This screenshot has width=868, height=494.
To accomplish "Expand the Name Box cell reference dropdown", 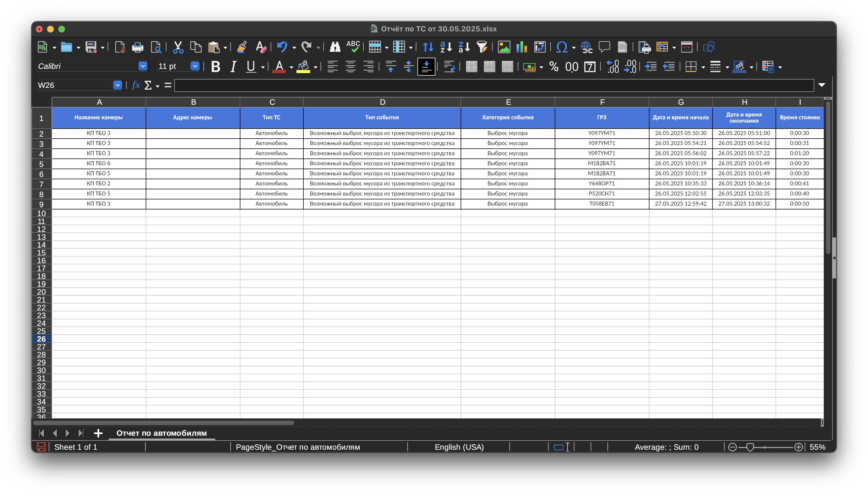I will pyautogui.click(x=117, y=85).
